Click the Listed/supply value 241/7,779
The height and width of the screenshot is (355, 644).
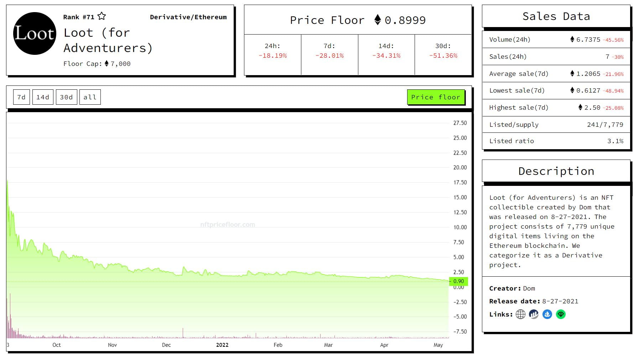coord(605,125)
